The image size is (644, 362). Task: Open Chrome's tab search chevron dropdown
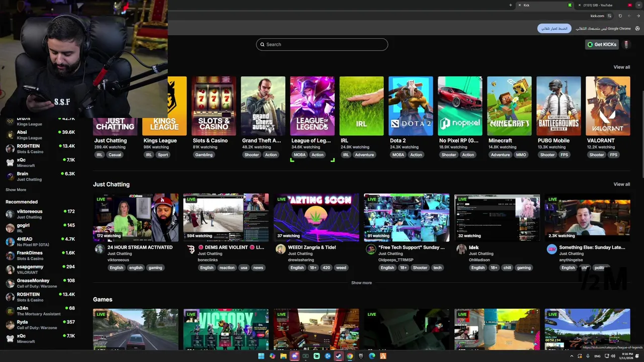[639, 5]
